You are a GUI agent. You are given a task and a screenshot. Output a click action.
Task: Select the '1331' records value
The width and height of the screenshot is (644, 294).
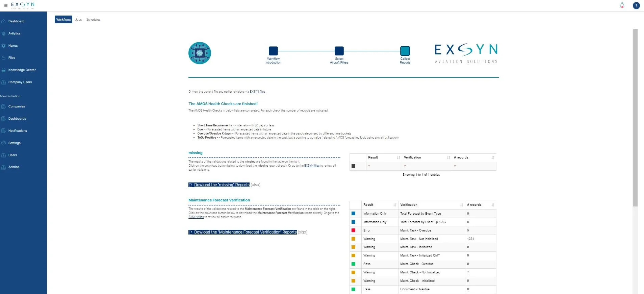click(470, 239)
